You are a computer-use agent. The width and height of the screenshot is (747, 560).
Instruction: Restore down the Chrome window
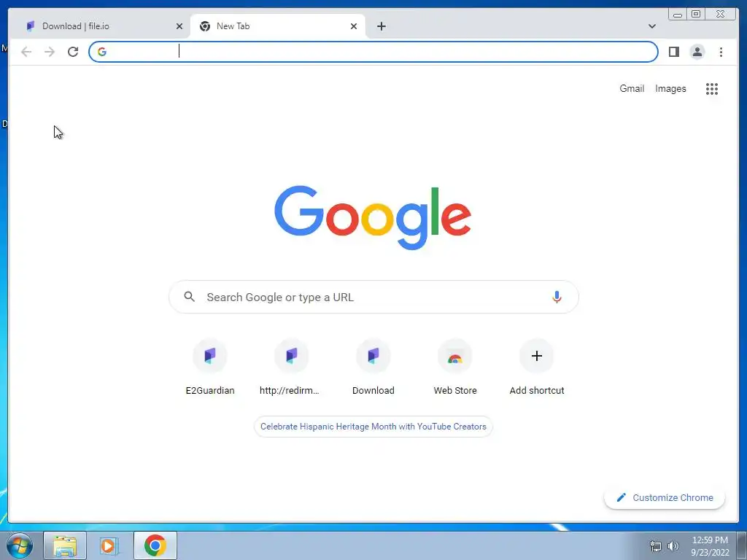coord(696,15)
